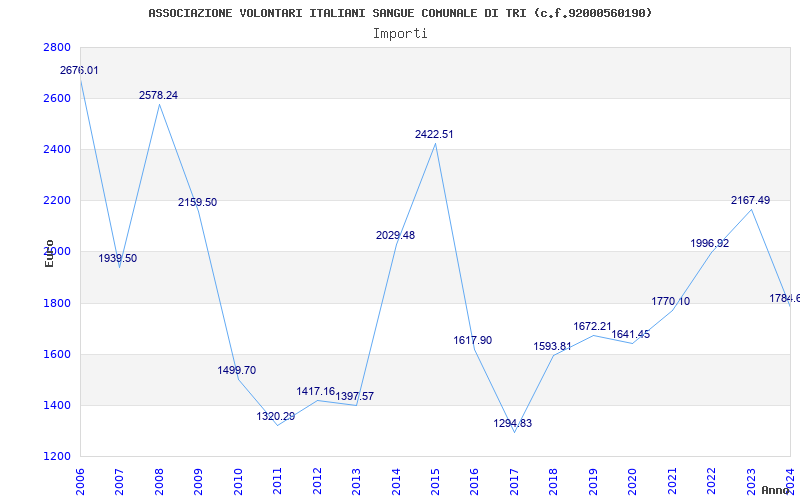Click the Anno axis title
Image resolution: width=800 pixels, height=500 pixels.
(x=774, y=490)
